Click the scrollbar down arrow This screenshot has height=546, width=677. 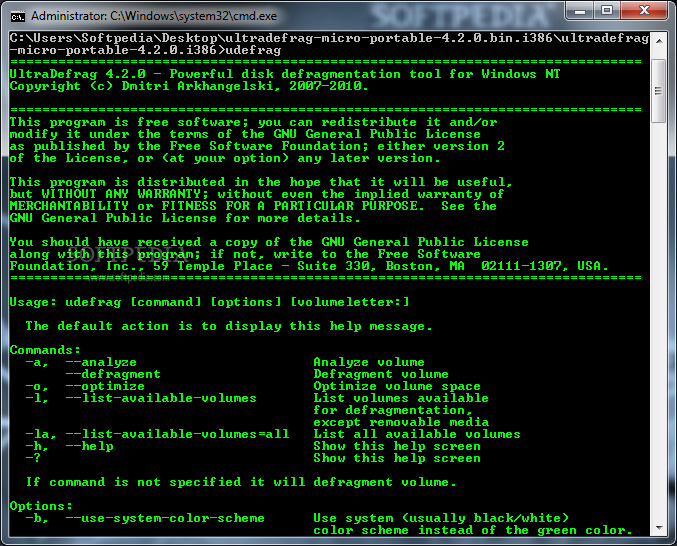point(659,528)
